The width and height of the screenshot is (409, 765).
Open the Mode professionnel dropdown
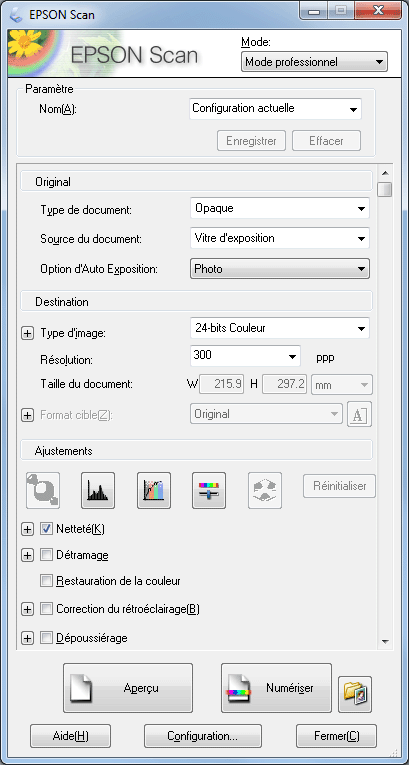(314, 62)
